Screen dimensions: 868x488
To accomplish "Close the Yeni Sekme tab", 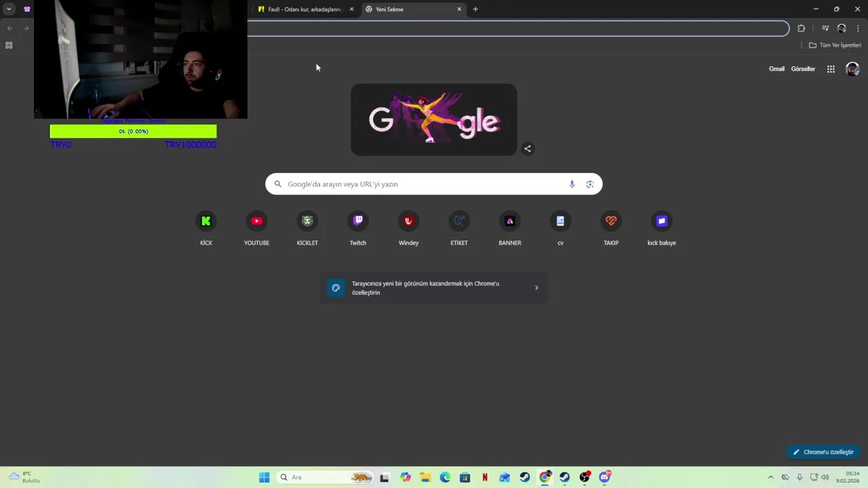I will [459, 9].
